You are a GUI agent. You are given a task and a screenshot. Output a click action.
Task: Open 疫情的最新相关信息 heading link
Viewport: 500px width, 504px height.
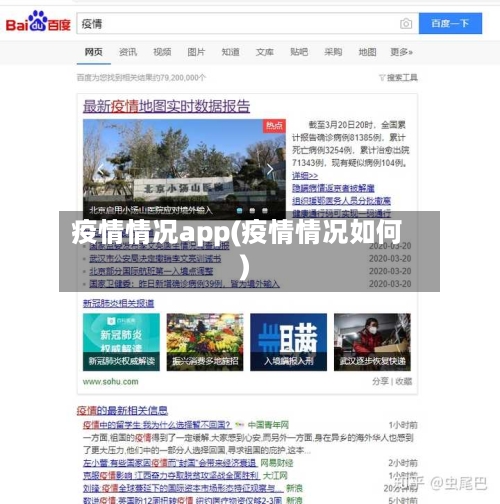pos(122,411)
